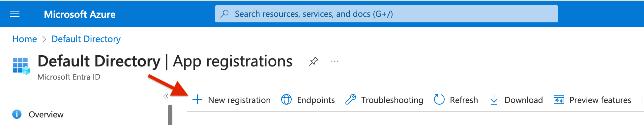The width and height of the screenshot is (644, 125).
Task: Click the search magnifier icon
Action: [x=224, y=14]
